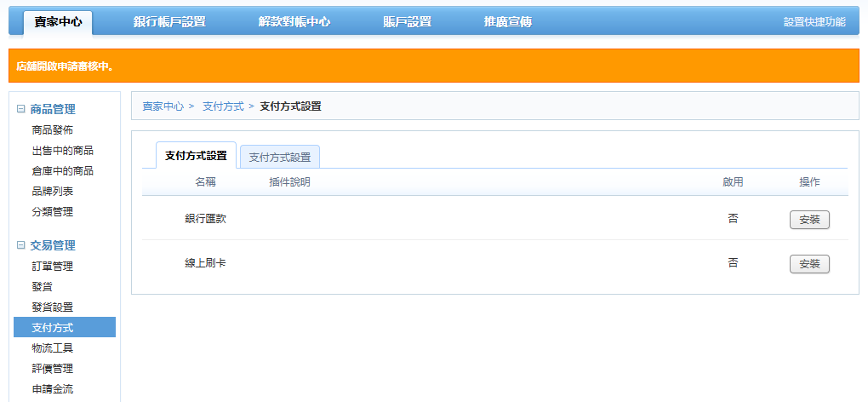
Task: Open 訂單管理 in the sidebar
Action: pyautogui.click(x=53, y=267)
